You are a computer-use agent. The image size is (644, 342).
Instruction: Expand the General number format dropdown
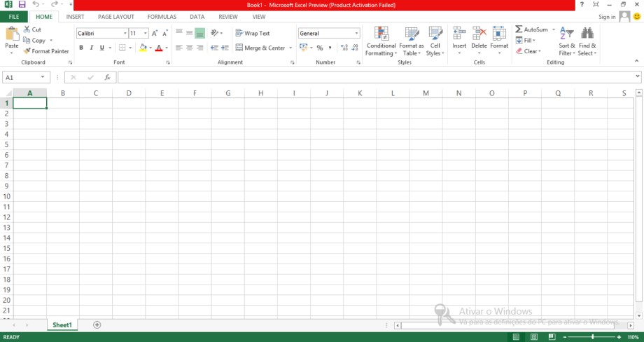[356, 33]
